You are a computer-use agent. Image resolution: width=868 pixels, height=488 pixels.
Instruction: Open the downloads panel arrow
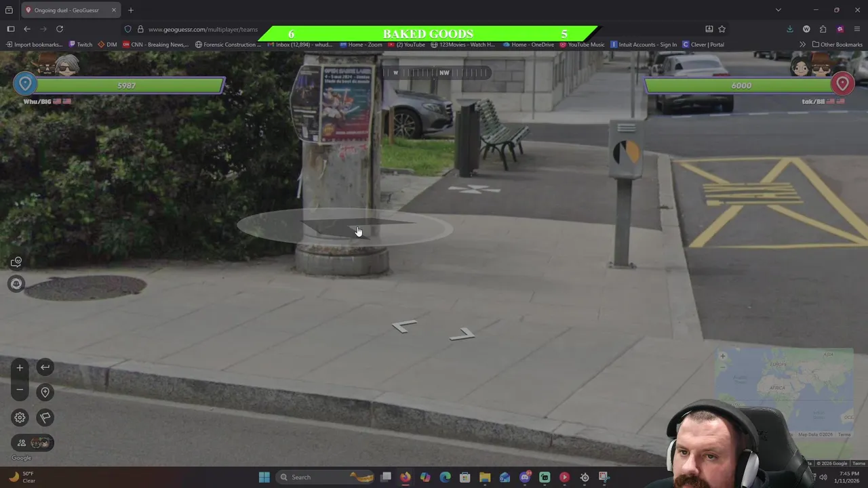pos(789,29)
